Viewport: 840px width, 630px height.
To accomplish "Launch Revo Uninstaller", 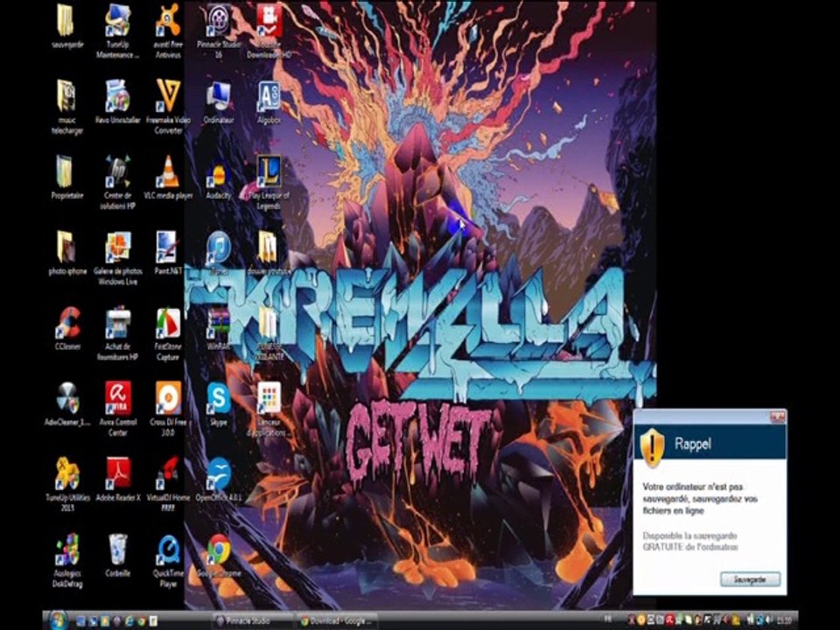I will tap(117, 101).
